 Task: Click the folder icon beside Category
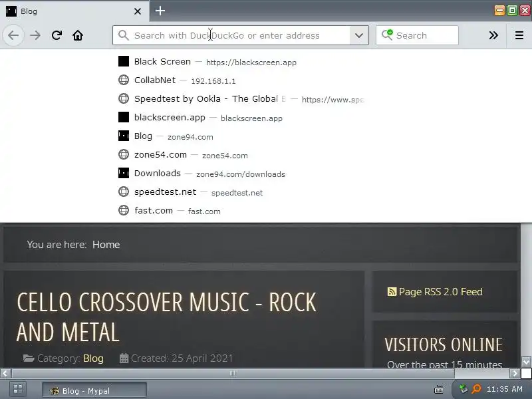[29, 358]
